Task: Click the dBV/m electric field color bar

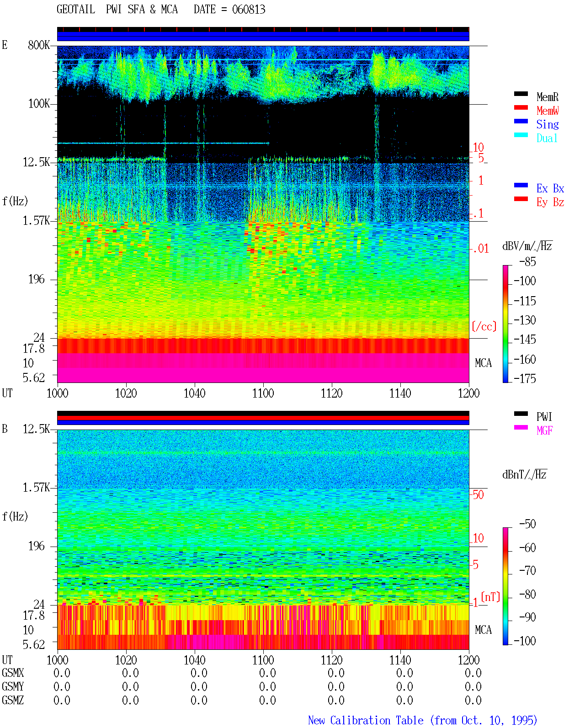Action: click(505, 324)
